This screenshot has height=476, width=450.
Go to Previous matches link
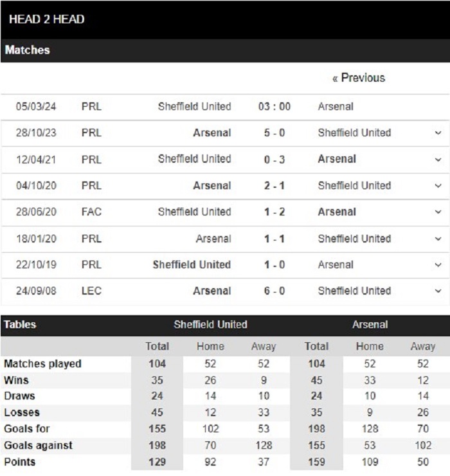click(359, 78)
